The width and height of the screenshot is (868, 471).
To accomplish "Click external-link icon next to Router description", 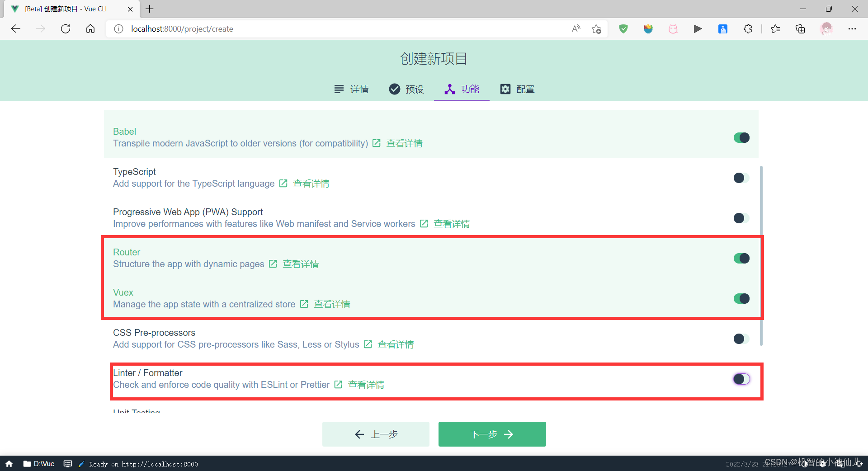I will (x=273, y=264).
